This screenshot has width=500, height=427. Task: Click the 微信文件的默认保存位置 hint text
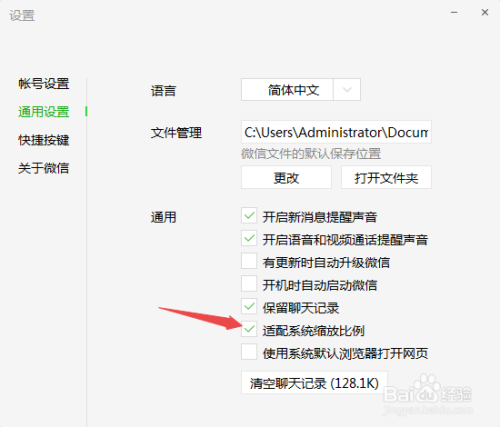click(x=311, y=154)
